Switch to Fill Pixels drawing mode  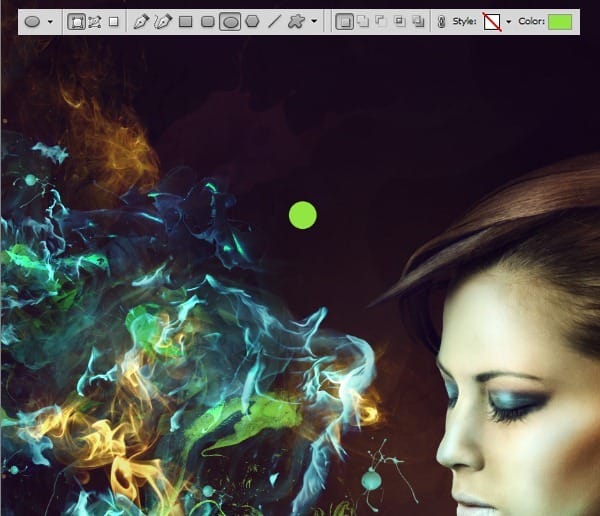point(114,22)
